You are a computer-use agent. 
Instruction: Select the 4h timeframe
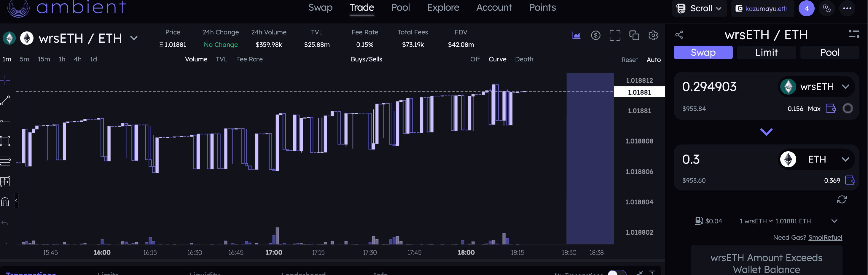[x=77, y=59]
